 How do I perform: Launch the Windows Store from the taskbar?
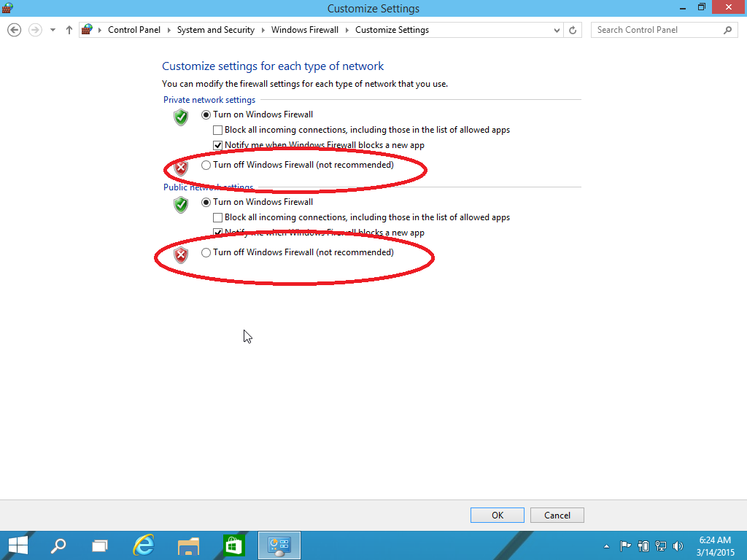[233, 545]
